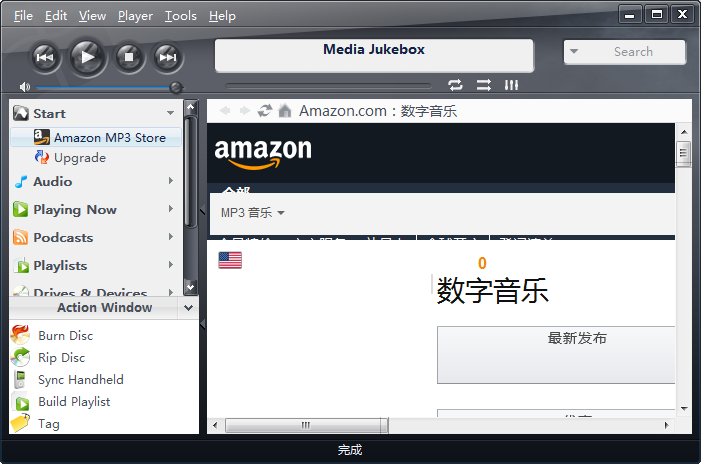701x464 pixels.
Task: Click the Sync Handheld device icon
Action: coord(20,380)
